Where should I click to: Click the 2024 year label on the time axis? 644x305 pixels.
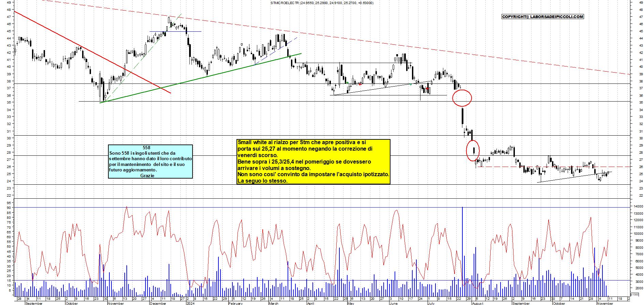click(190, 303)
